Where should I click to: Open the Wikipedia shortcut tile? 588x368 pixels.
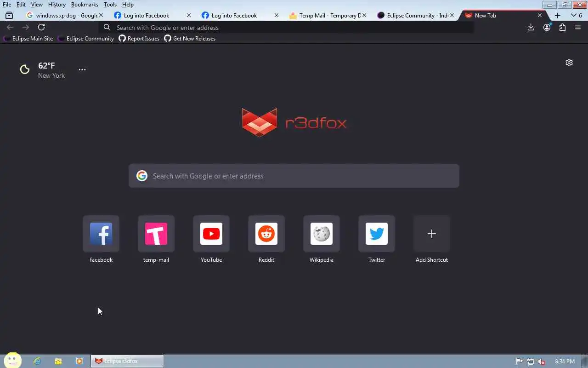[x=322, y=234]
